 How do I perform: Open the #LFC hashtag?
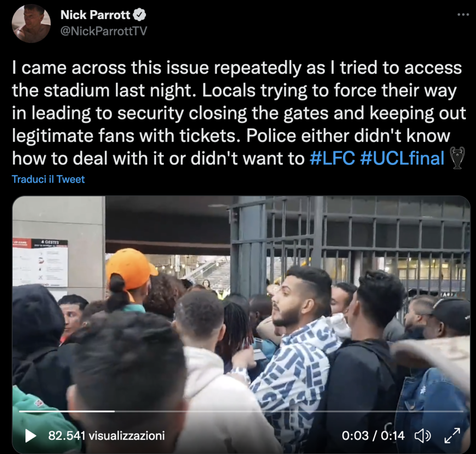pyautogui.click(x=332, y=158)
